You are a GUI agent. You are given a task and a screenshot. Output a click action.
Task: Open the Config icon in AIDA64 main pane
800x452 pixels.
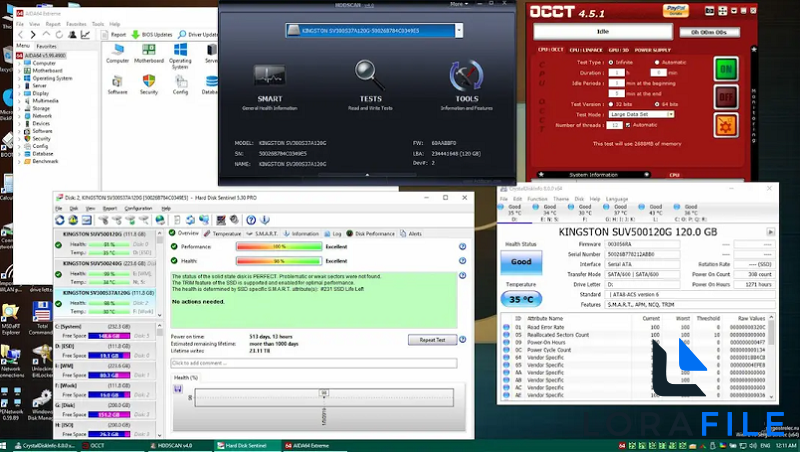click(x=180, y=85)
